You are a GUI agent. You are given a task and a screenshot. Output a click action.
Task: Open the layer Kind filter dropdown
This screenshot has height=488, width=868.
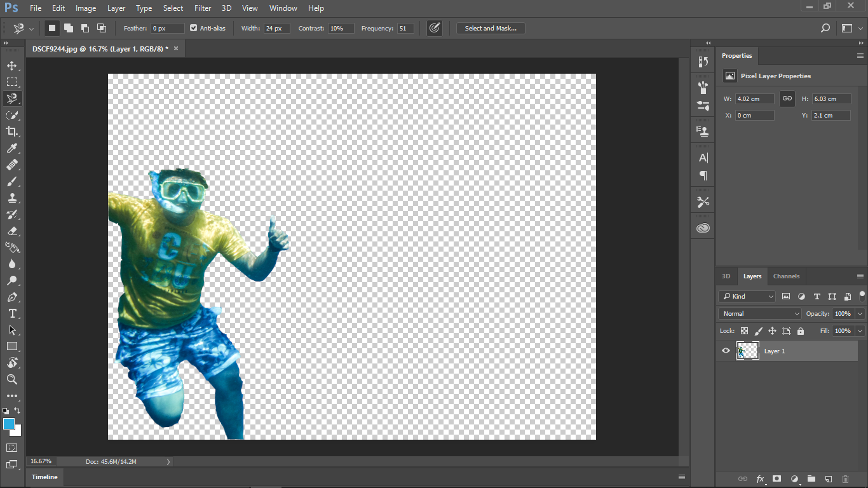[x=747, y=296]
